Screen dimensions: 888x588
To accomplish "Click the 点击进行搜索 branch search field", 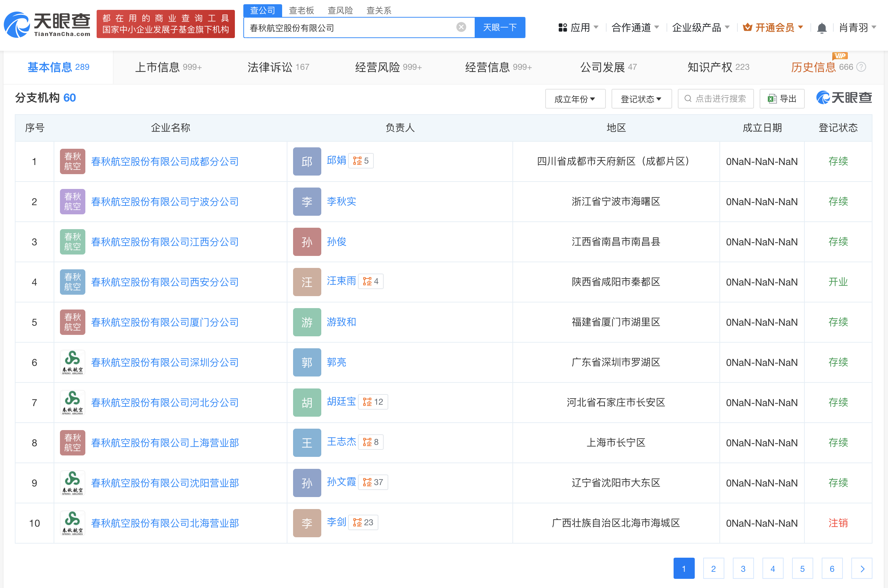I will click(716, 99).
